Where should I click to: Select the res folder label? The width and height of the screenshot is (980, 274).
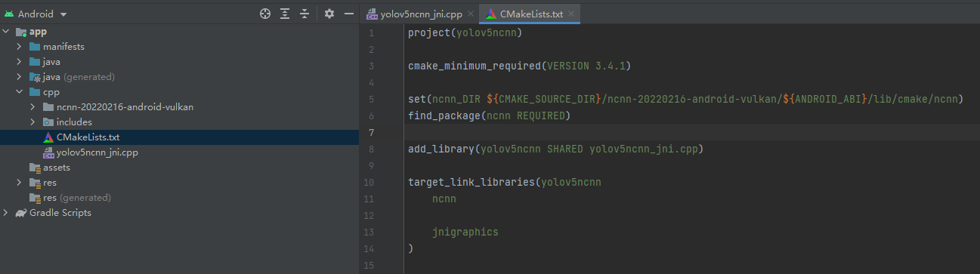pos(50,183)
